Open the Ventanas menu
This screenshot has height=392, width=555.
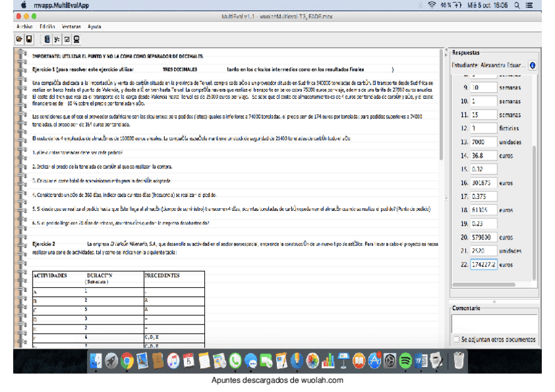pyautogui.click(x=71, y=27)
